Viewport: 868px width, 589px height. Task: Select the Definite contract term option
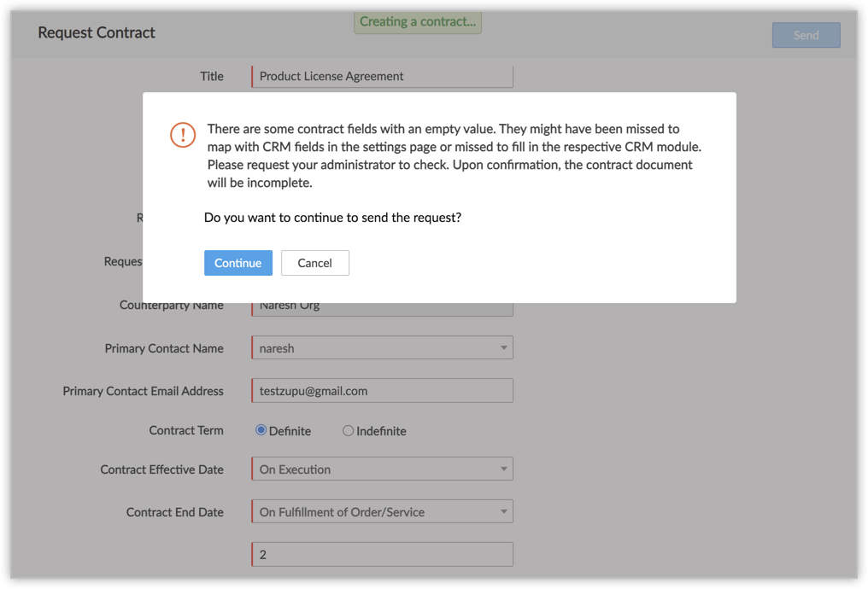coord(261,431)
